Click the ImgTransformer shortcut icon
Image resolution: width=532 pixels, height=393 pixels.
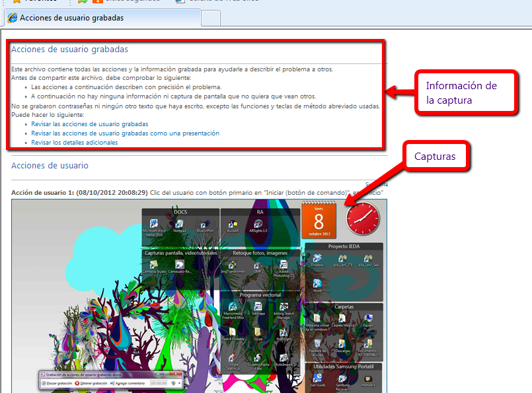pos(233,265)
